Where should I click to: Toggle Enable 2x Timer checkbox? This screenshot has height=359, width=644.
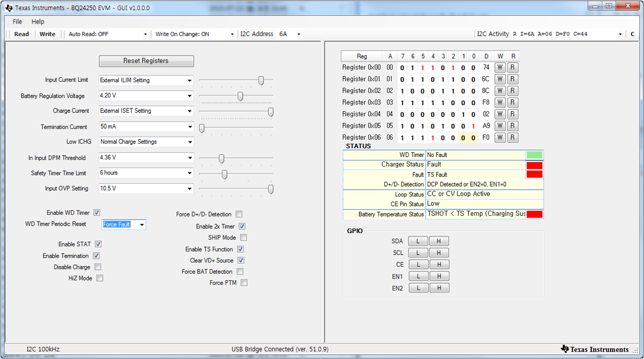click(x=242, y=226)
